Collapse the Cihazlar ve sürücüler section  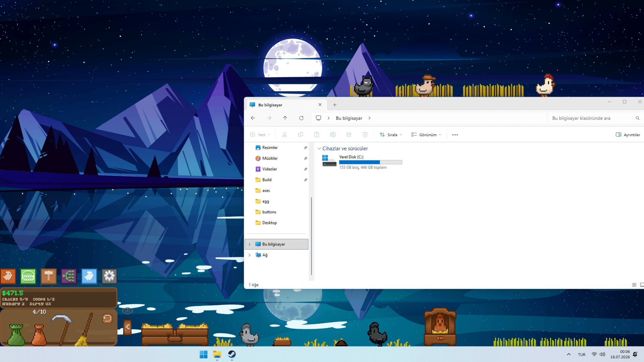[319, 148]
